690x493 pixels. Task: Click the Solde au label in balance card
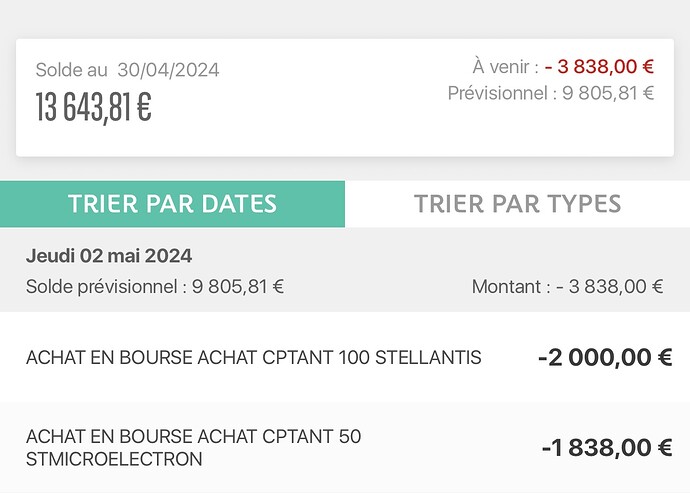point(71,70)
